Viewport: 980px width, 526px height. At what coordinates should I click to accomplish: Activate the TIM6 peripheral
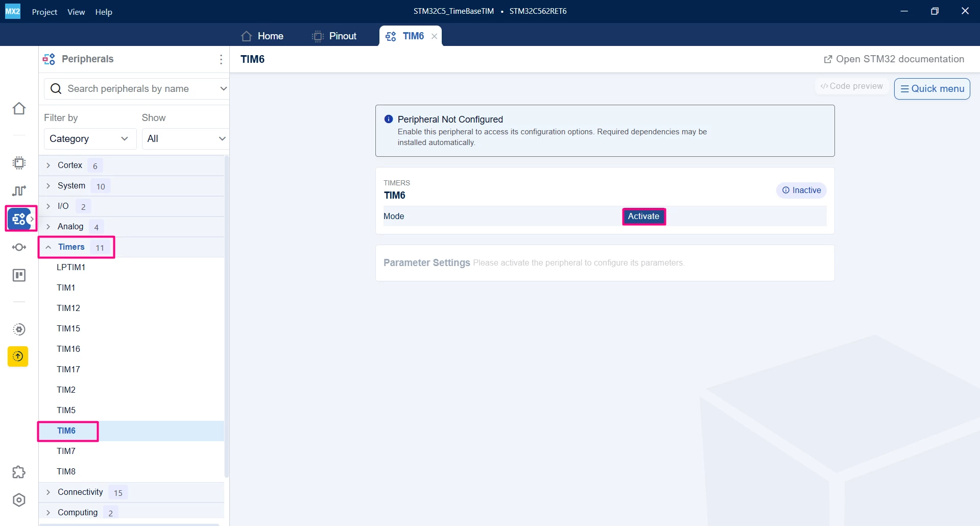643,217
